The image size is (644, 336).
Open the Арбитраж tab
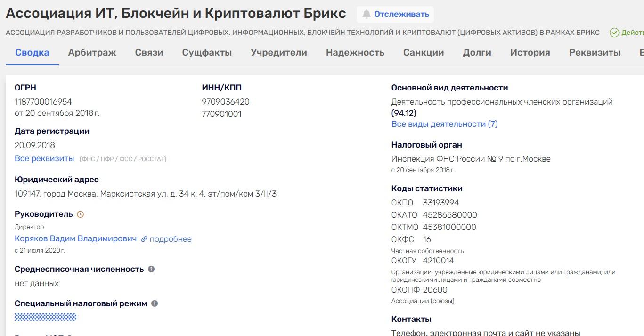[92, 52]
